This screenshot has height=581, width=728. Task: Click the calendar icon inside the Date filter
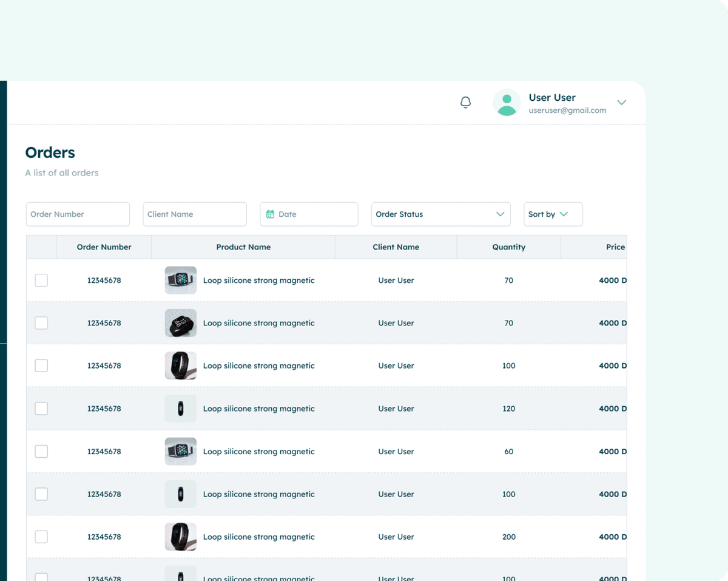[270, 214]
